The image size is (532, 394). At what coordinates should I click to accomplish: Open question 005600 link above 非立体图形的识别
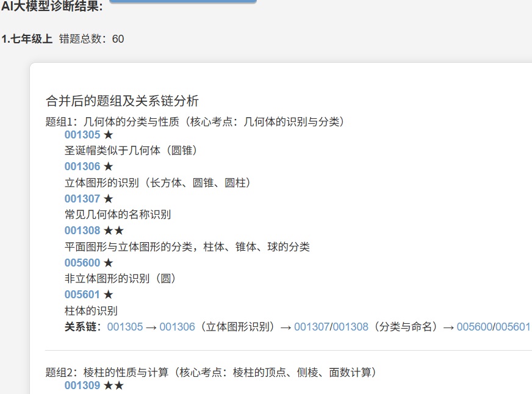82,263
